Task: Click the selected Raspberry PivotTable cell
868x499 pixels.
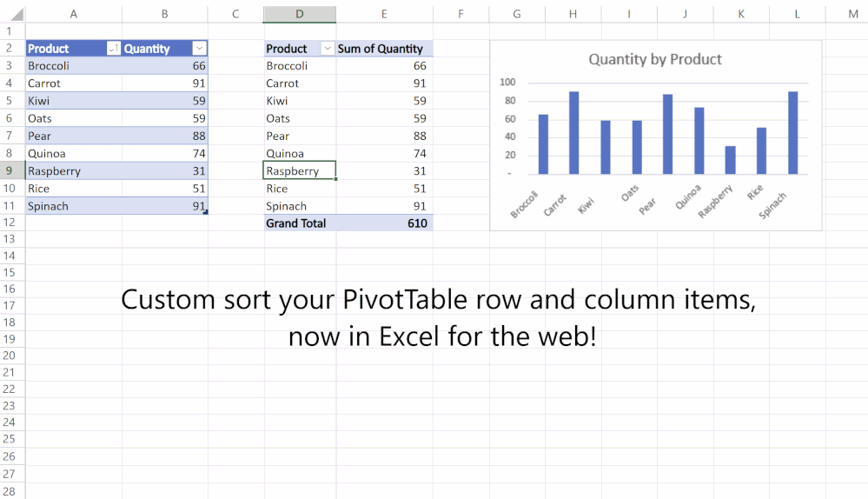Action: coord(300,170)
